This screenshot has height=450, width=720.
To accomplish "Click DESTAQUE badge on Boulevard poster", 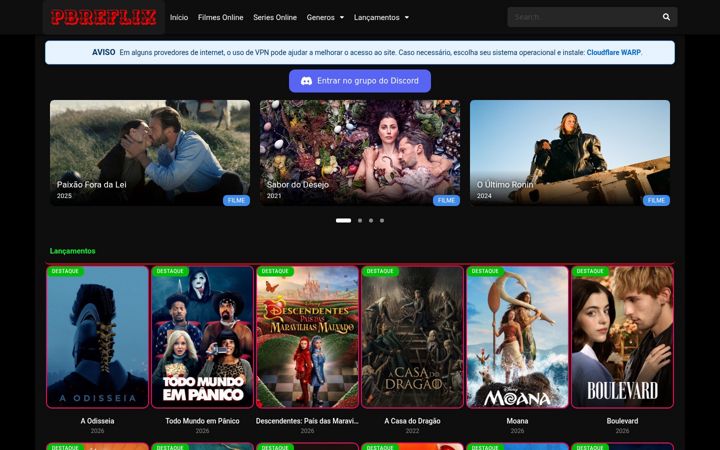I will coord(591,271).
